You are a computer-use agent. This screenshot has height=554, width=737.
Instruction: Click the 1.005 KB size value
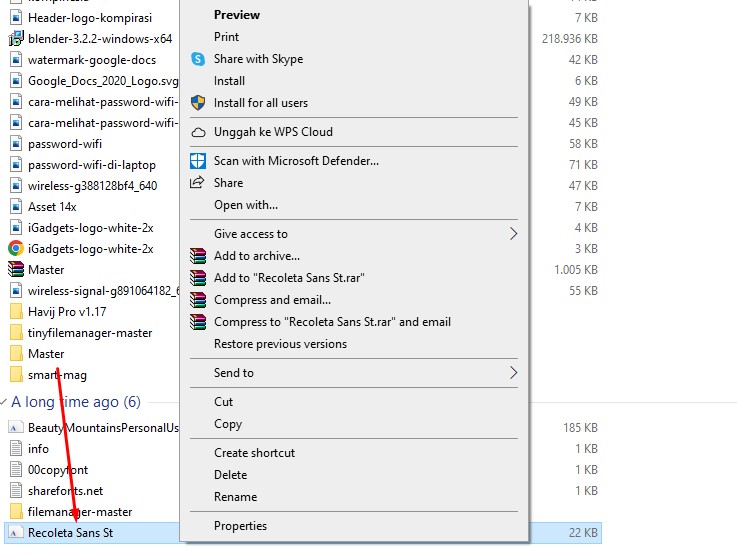(x=576, y=270)
